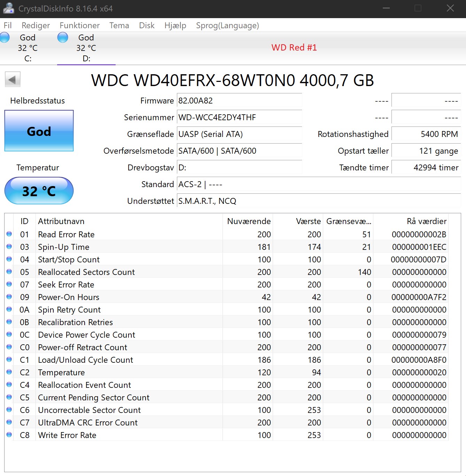Image resolution: width=466 pixels, height=476 pixels.
Task: Click the ID column header
Action: (x=24, y=221)
